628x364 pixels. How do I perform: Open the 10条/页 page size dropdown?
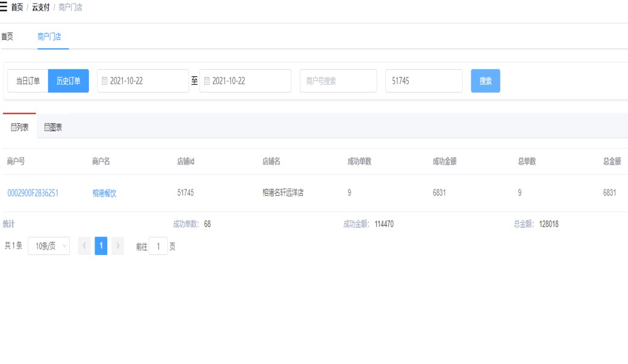(48, 246)
